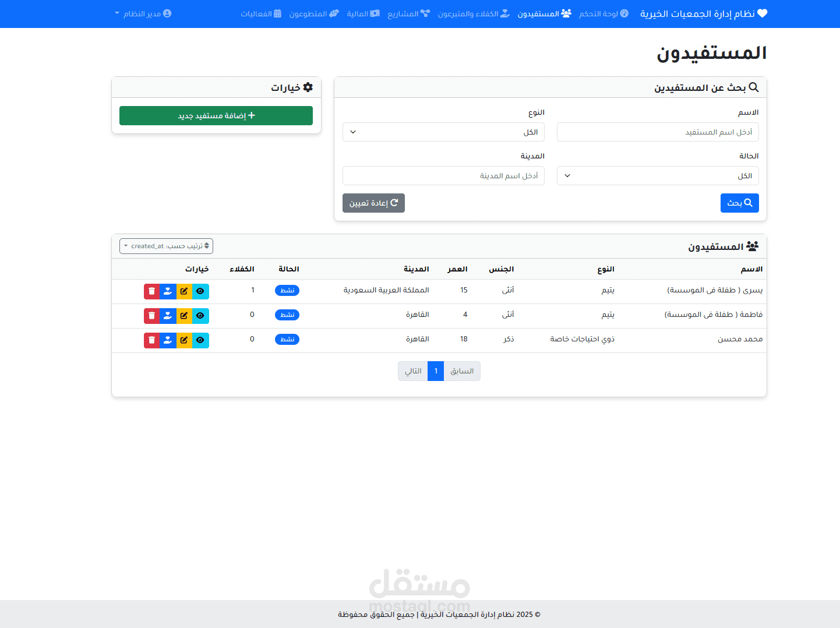Open الفعاليات events page
Image resolution: width=840 pixels, height=628 pixels.
coord(261,13)
